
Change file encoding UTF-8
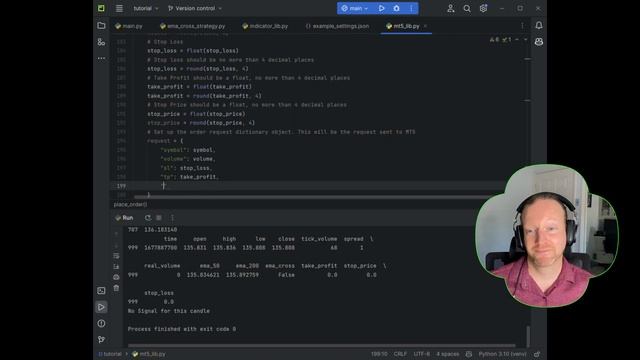click(422, 354)
